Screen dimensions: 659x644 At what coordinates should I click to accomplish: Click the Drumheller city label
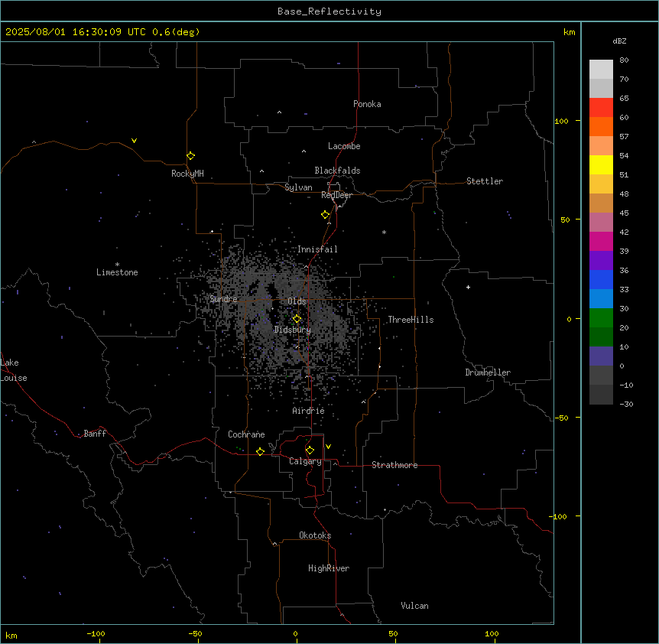click(x=488, y=372)
